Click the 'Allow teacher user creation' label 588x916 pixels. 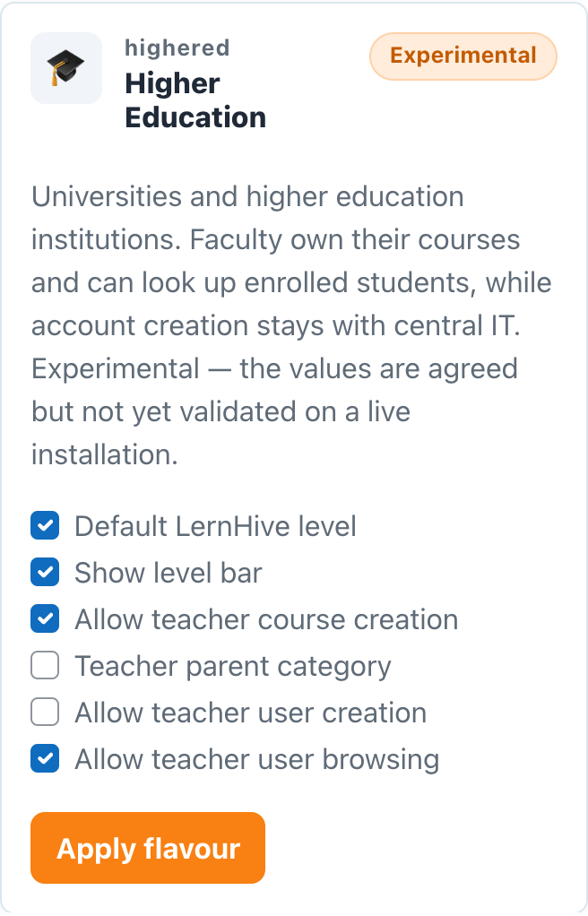251,713
